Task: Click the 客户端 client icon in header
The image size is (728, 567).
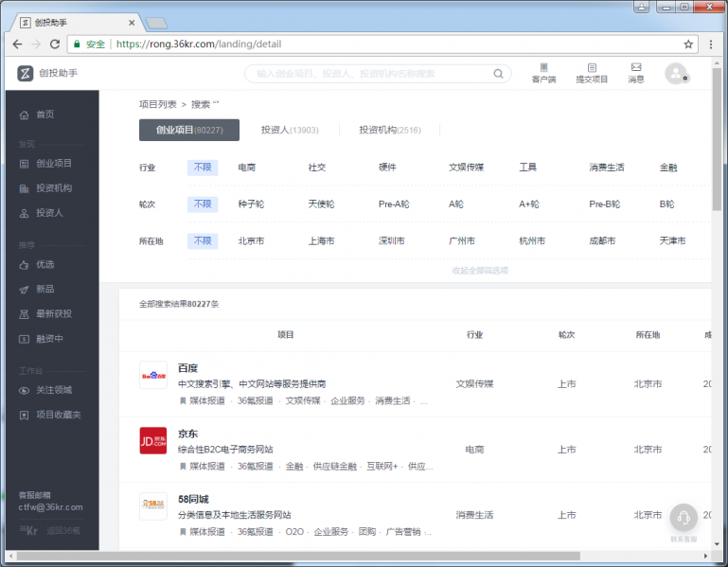Action: [543, 68]
